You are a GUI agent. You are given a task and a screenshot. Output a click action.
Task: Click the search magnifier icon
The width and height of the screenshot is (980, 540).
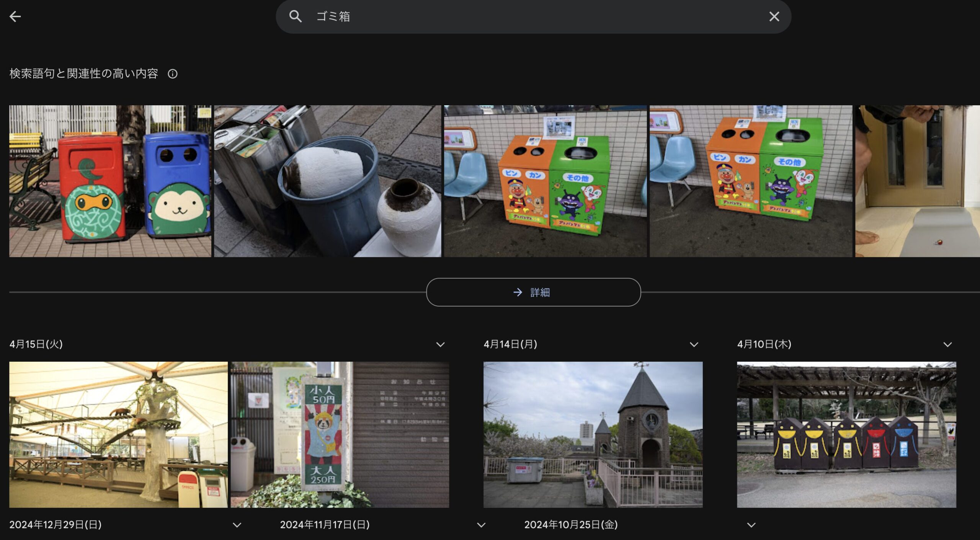(x=295, y=16)
